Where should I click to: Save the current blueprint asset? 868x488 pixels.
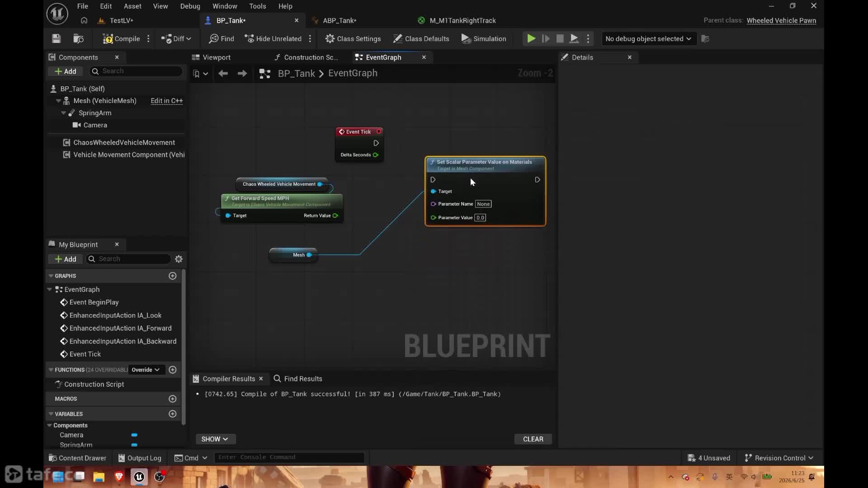point(56,39)
